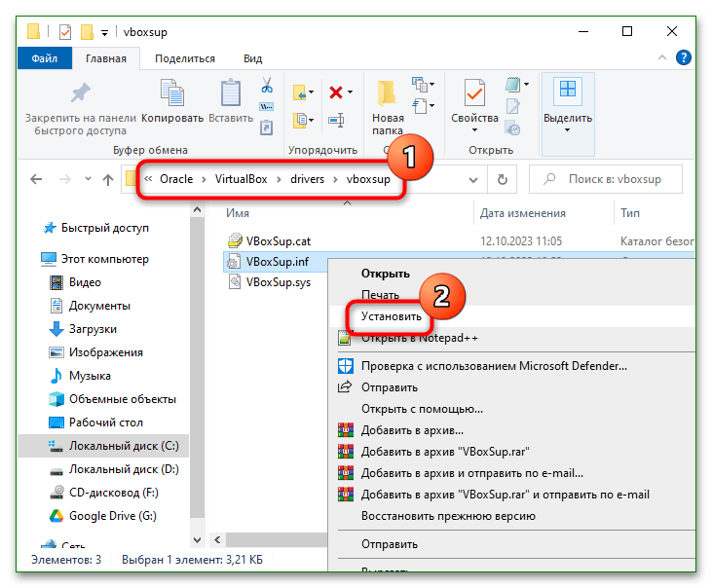Viewport: 712px width, 588px height.
Task: Switch to the View ribbon tab
Action: coord(252,58)
